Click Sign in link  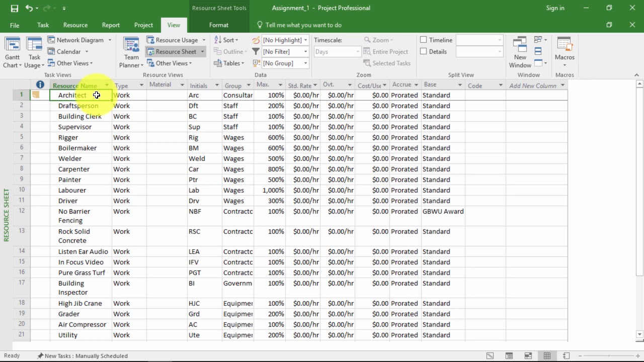(555, 8)
